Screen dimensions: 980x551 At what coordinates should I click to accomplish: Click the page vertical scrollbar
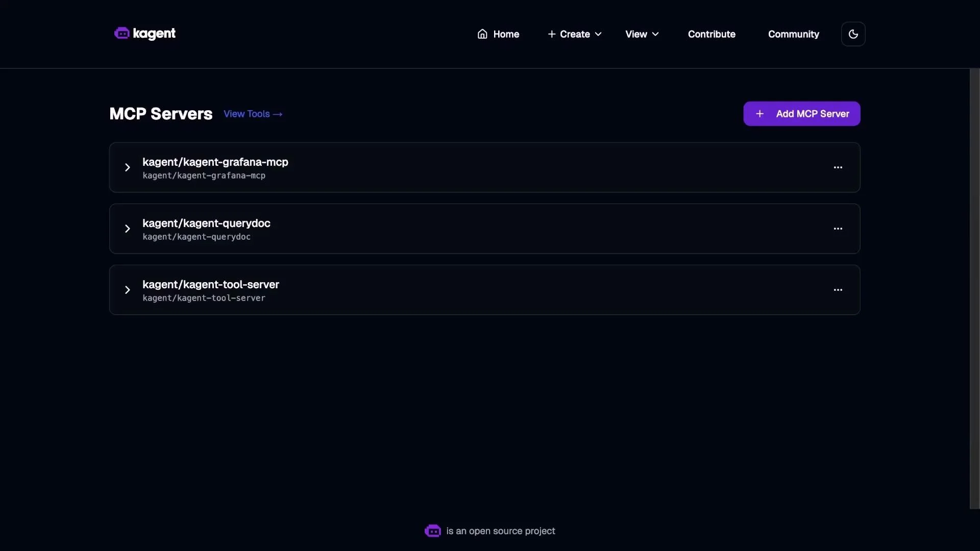pos(974,289)
